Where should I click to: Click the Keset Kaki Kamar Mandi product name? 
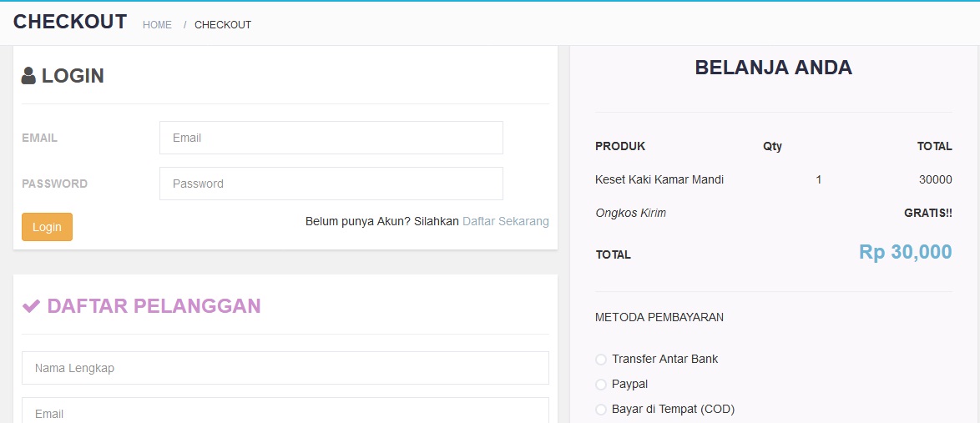[659, 179]
